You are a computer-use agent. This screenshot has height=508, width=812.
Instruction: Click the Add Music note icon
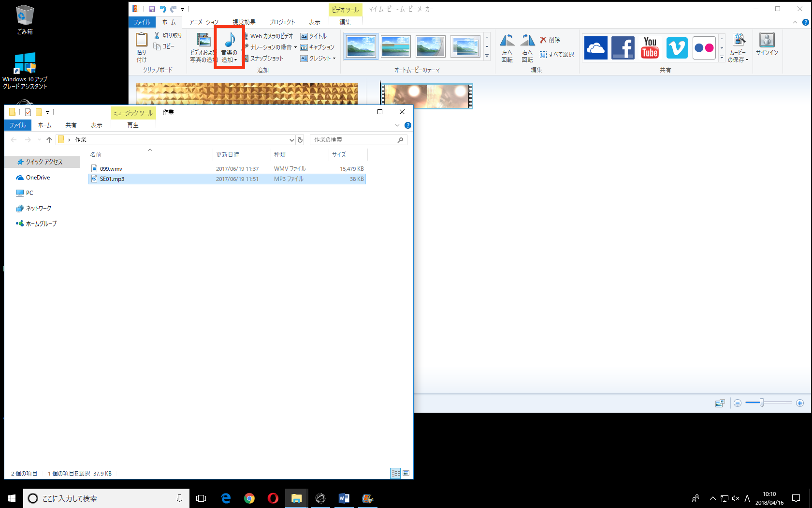click(x=230, y=41)
